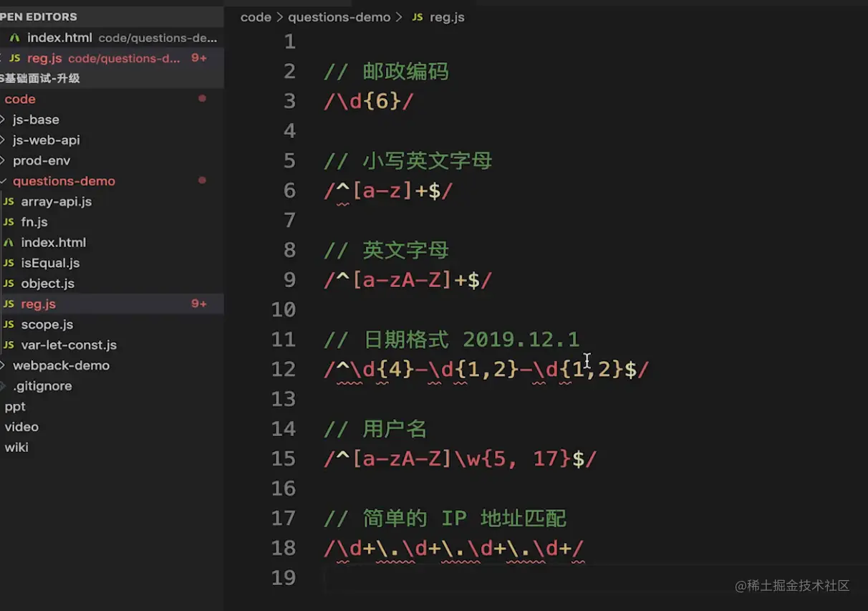This screenshot has height=611, width=868.
Task: Click the OPEN EDITORS section header
Action: point(112,16)
